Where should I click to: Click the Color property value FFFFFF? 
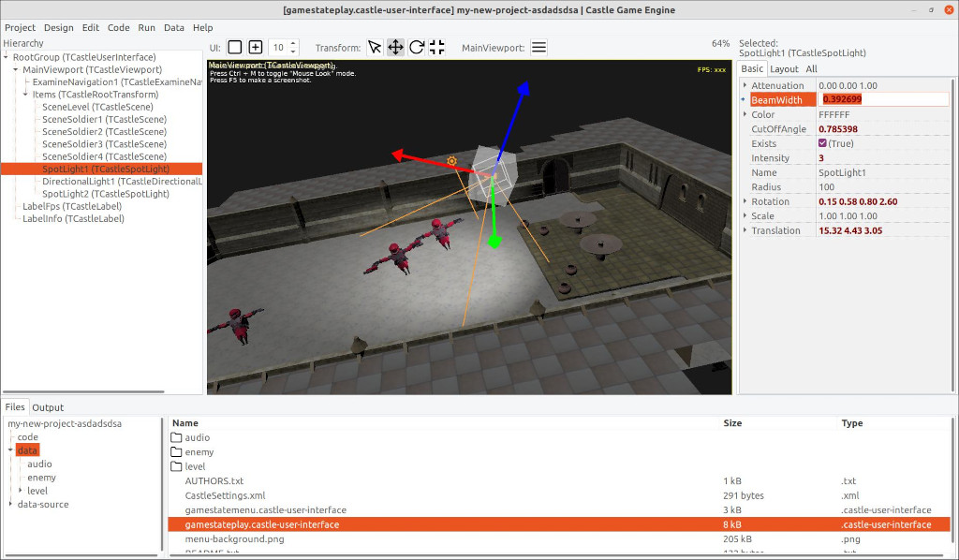pyautogui.click(x=834, y=114)
